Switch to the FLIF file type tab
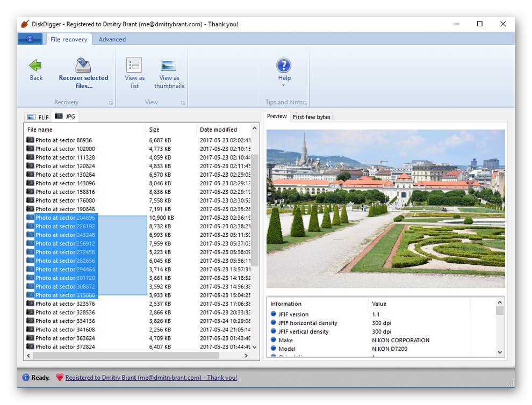This screenshot has height=405, width=532. tap(38, 117)
